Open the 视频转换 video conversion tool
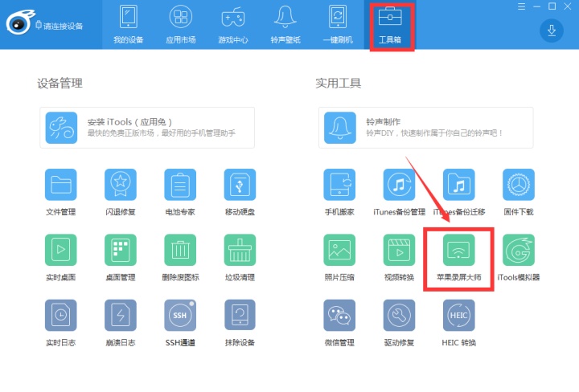Screen dimensions: 579x392 coord(399,250)
